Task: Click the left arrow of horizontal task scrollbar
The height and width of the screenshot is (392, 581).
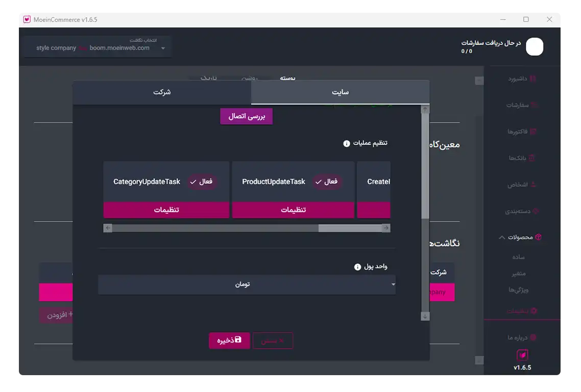Action: click(108, 228)
